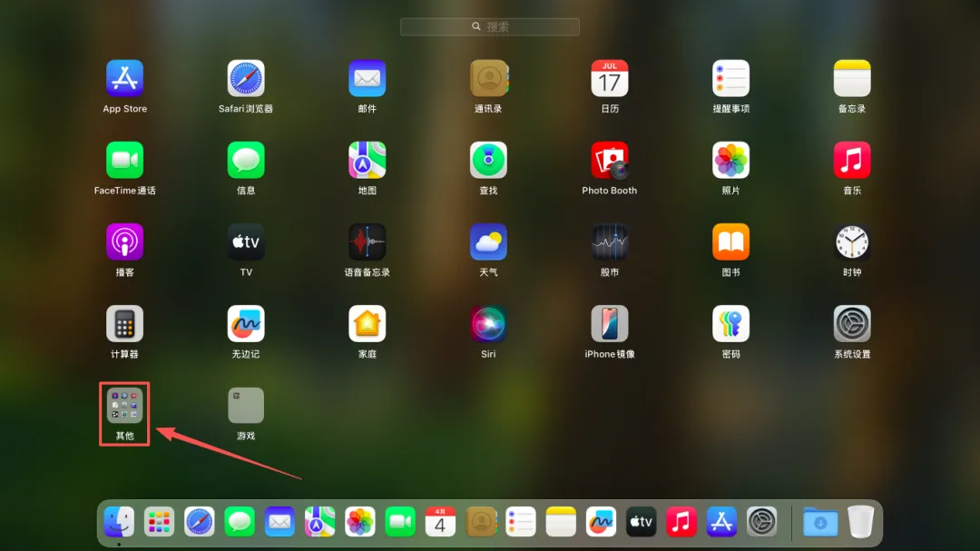The height and width of the screenshot is (551, 980).
Task: Launch Safari浏览器 from the Launchpad grid
Action: [246, 78]
